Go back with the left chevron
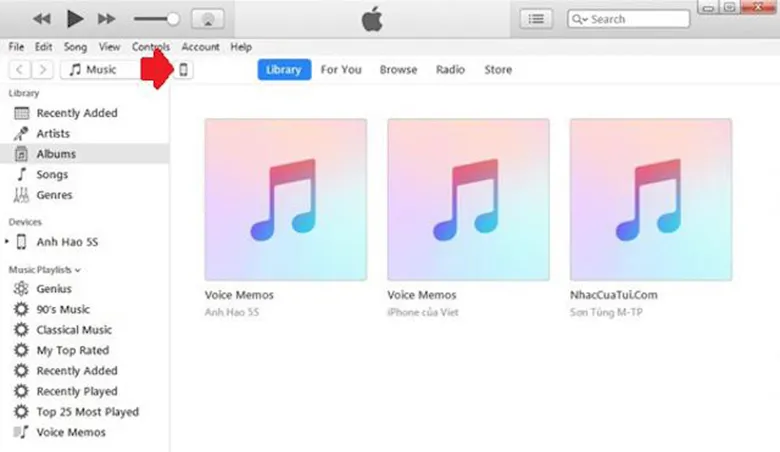Image resolution: width=780 pixels, height=452 pixels. (x=19, y=70)
